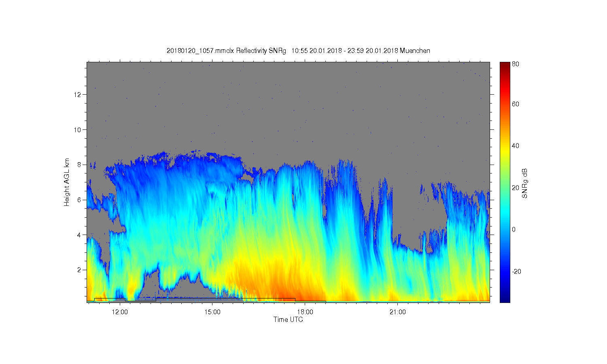Click the dark red top of the colorbar
Viewport: 607px width, 364px height.
tap(505, 65)
